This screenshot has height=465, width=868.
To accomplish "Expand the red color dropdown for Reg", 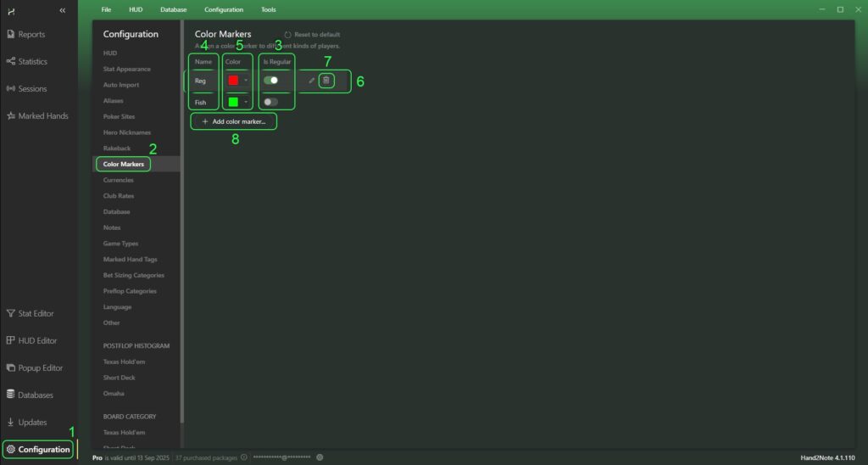I will click(x=246, y=81).
